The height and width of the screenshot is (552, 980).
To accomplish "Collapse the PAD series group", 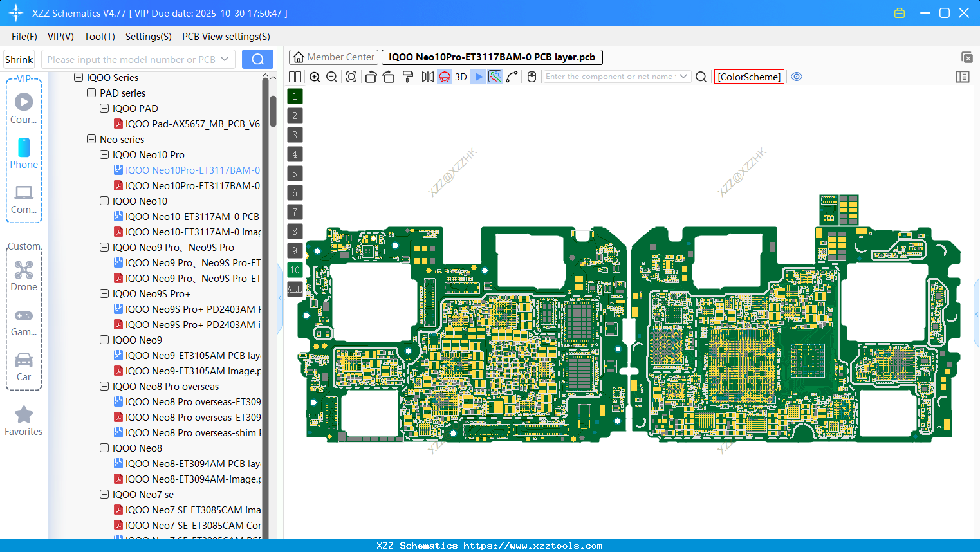I will pyautogui.click(x=91, y=93).
